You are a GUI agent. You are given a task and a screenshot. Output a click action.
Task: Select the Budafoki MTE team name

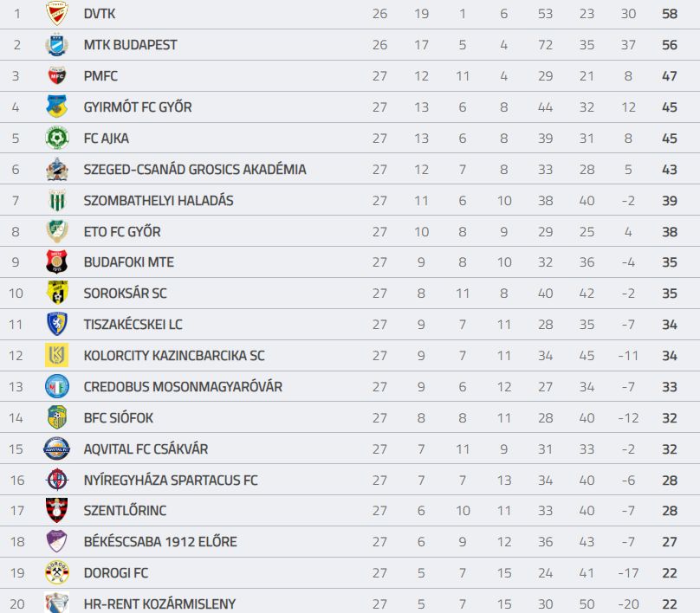click(128, 262)
